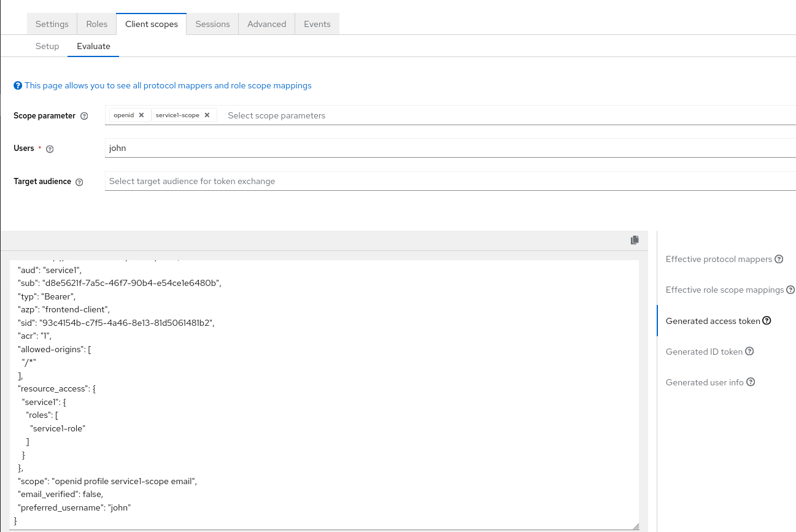Copy the generated token to clipboard
This screenshot has width=796, height=532.
click(635, 240)
